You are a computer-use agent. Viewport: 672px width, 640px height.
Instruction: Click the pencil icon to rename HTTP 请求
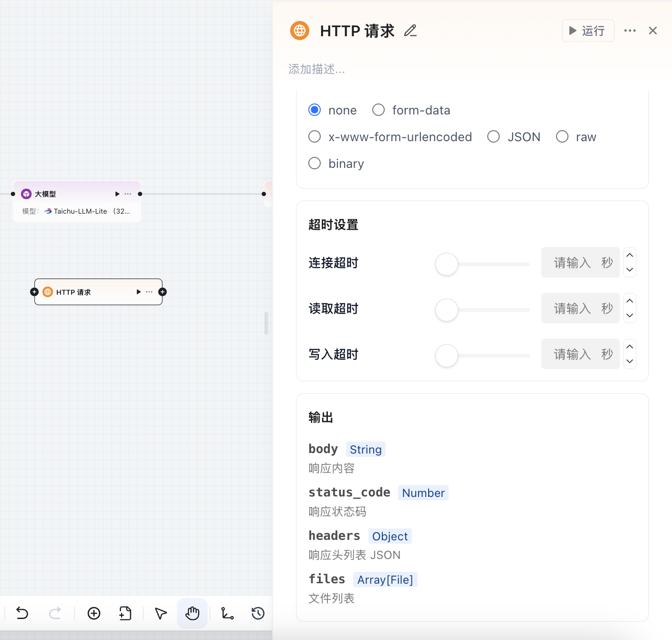pos(410,31)
